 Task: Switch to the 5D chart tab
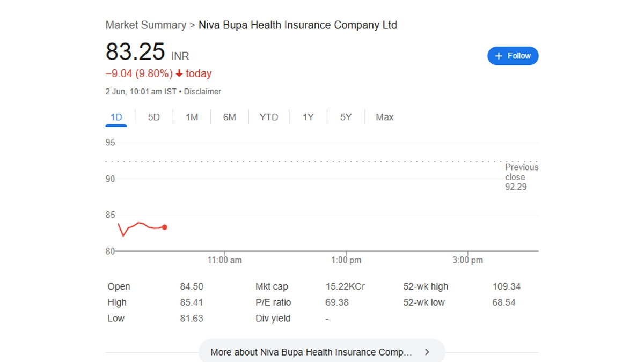[154, 117]
